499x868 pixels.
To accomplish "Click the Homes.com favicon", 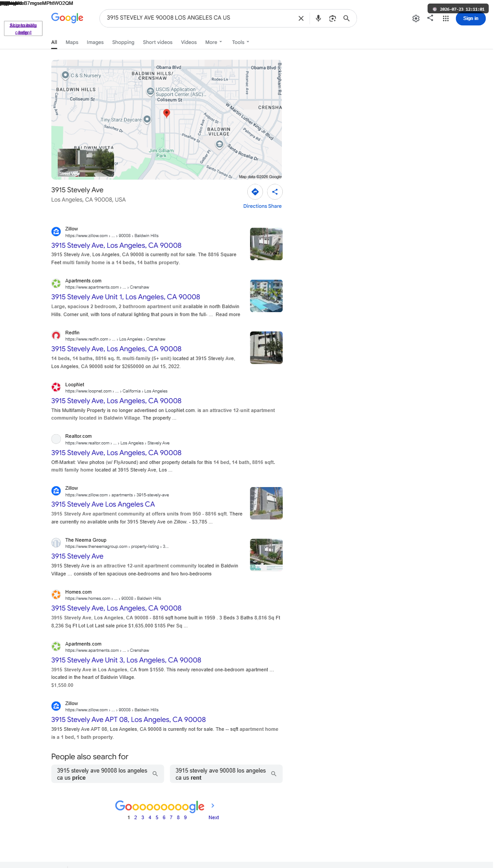I will pyautogui.click(x=56, y=595).
